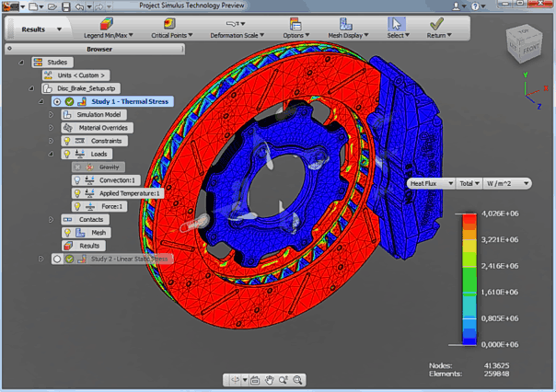The height and width of the screenshot is (392, 556).
Task: Expand the Simulation Model node
Action: [x=52, y=115]
